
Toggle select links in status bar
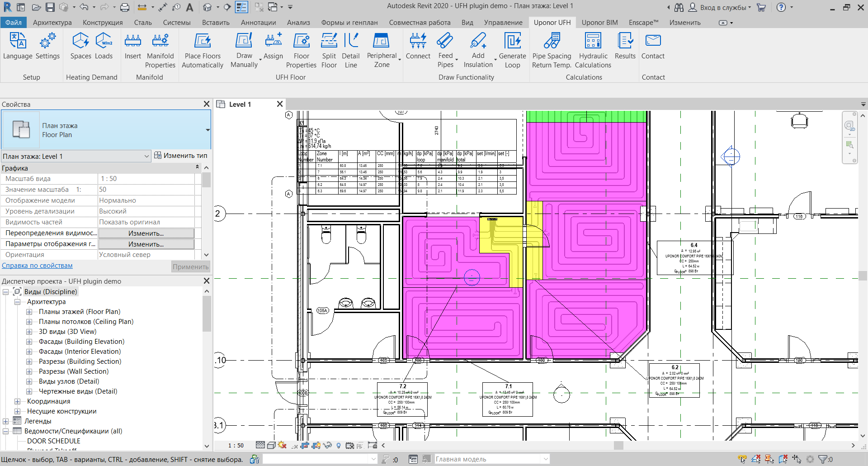(742, 459)
